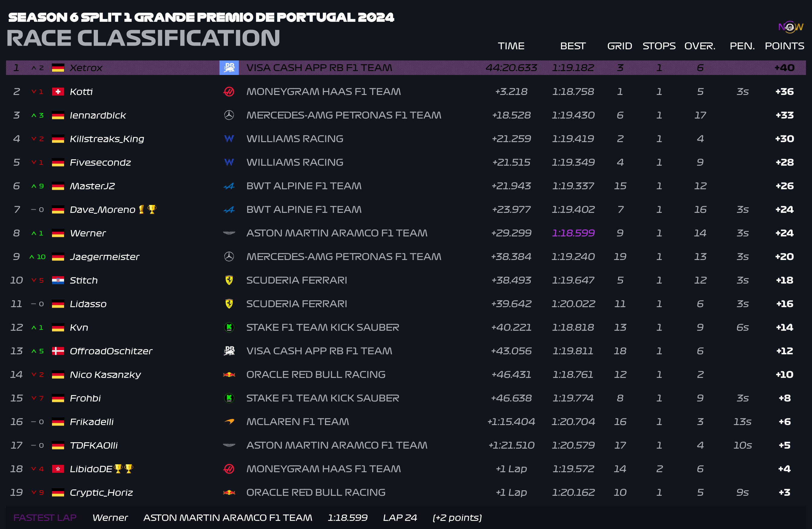Click the BEST column header
The height and width of the screenshot is (529, 812).
click(x=573, y=46)
